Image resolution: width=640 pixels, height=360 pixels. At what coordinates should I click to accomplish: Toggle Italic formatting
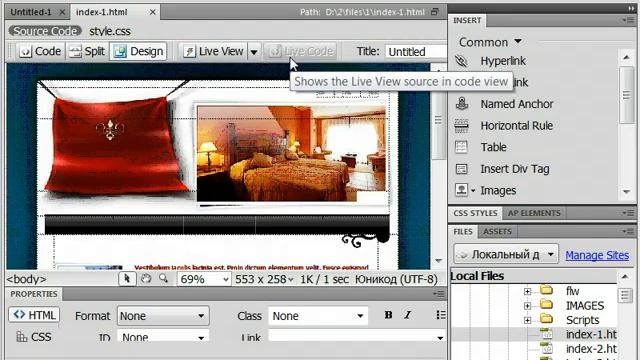click(407, 315)
